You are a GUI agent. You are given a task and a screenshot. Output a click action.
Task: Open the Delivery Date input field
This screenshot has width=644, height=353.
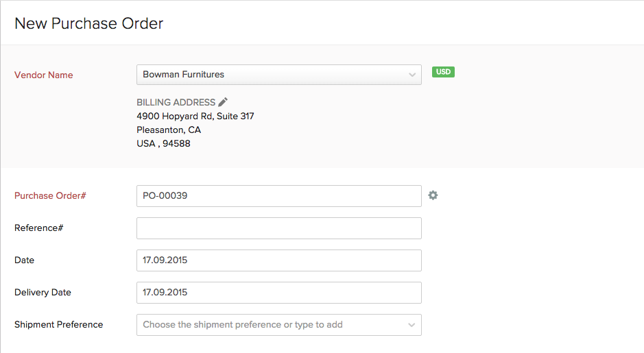tap(278, 293)
